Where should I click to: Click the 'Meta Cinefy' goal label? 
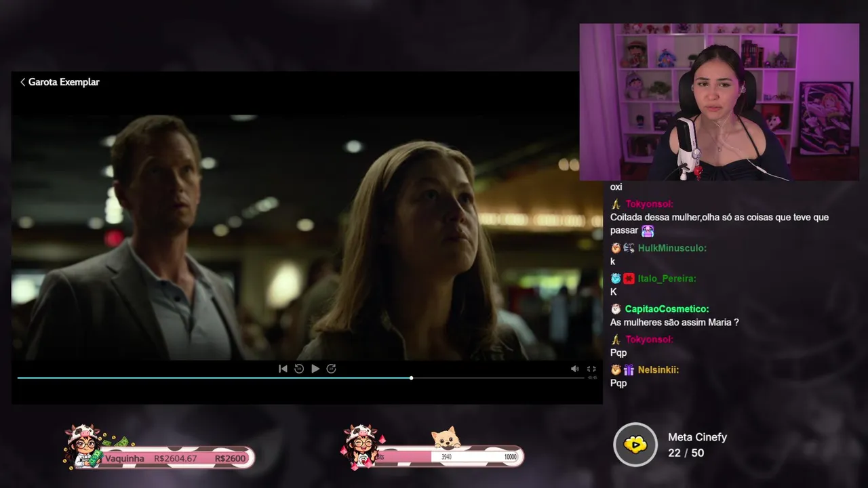click(697, 437)
